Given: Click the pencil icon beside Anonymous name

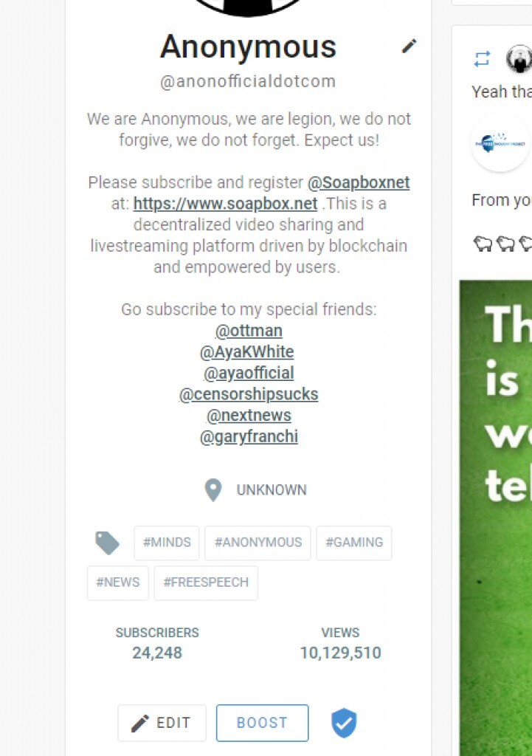Looking at the screenshot, I should click(x=409, y=47).
